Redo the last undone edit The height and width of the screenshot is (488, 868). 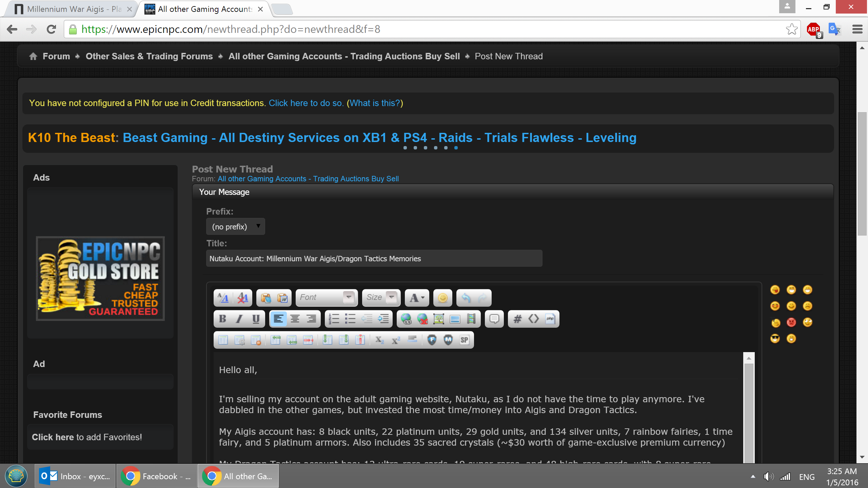pyautogui.click(x=482, y=298)
